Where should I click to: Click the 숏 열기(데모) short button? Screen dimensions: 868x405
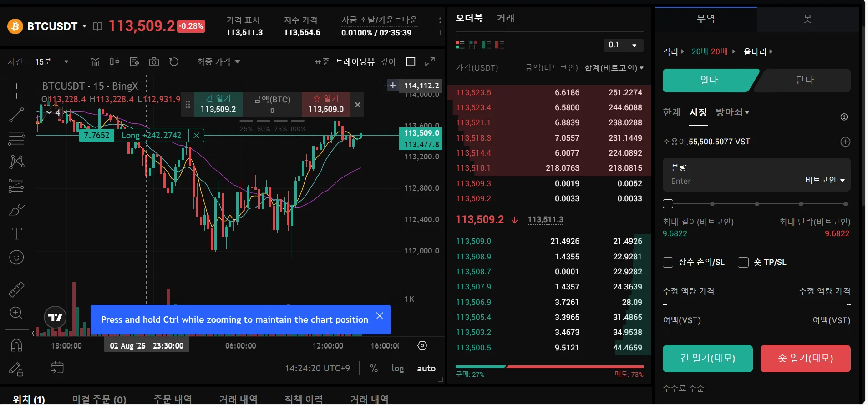coord(806,359)
